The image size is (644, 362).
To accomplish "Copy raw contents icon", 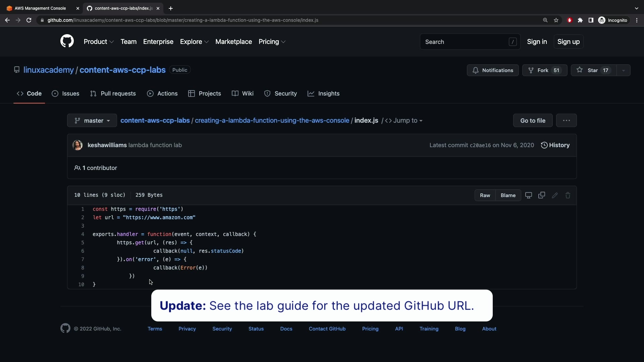I will 542,195.
